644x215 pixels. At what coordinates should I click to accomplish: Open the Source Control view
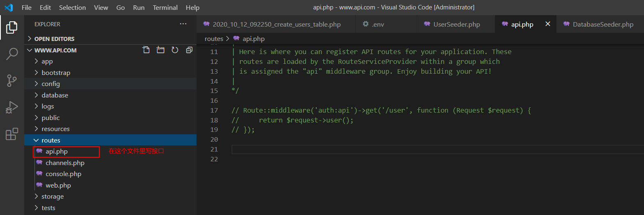tap(12, 81)
